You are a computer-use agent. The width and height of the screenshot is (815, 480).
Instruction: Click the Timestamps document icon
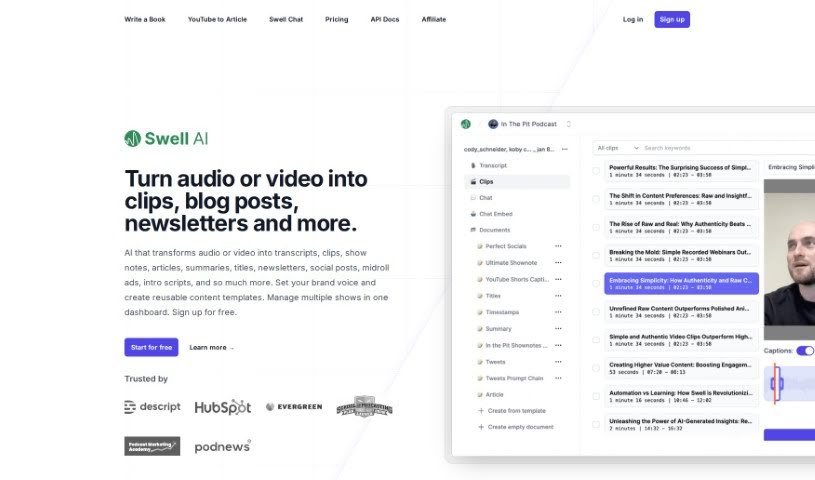coord(480,312)
